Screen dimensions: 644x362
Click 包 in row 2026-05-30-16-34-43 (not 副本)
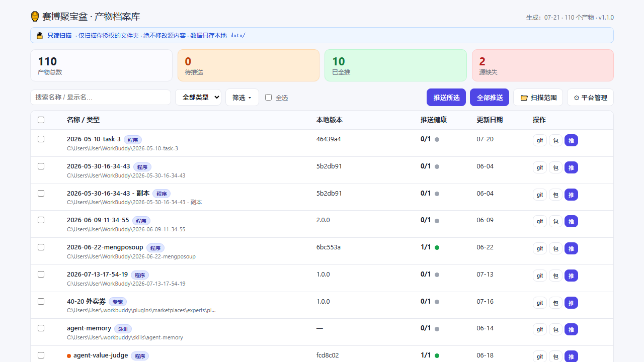pos(555,167)
